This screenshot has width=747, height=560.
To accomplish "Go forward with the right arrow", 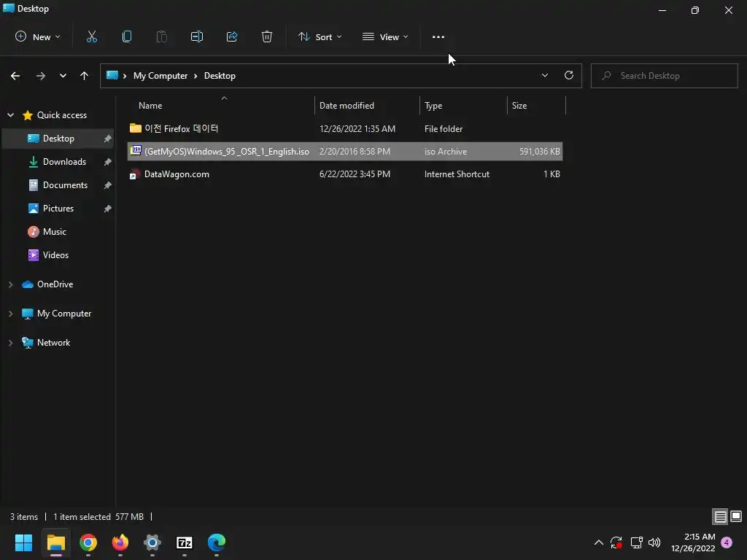I will tap(41, 76).
